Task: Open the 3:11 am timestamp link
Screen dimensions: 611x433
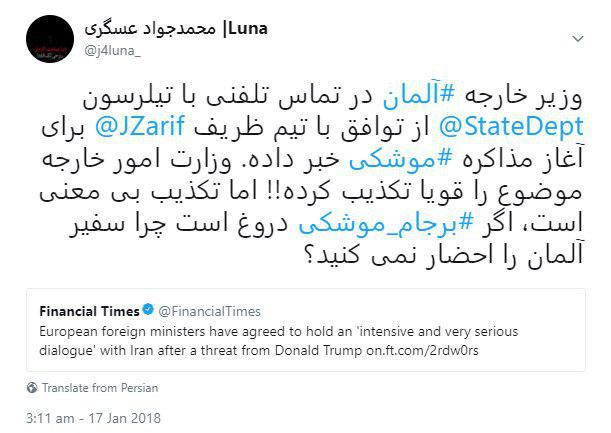Action: click(x=50, y=418)
